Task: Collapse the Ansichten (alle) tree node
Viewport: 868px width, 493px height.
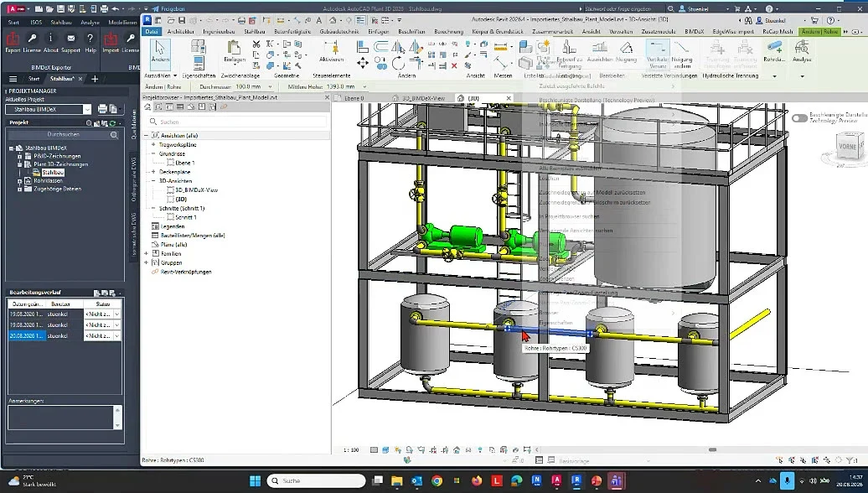Action: pos(147,135)
